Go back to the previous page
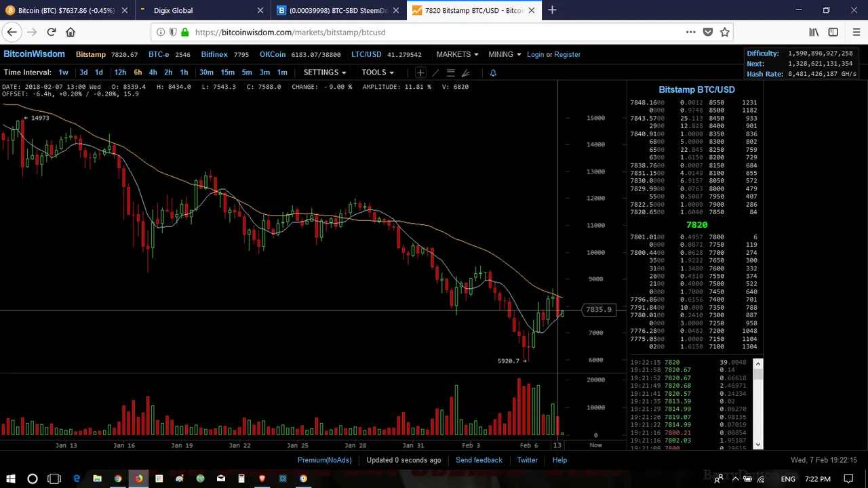Image resolution: width=868 pixels, height=488 pixels. point(12,32)
